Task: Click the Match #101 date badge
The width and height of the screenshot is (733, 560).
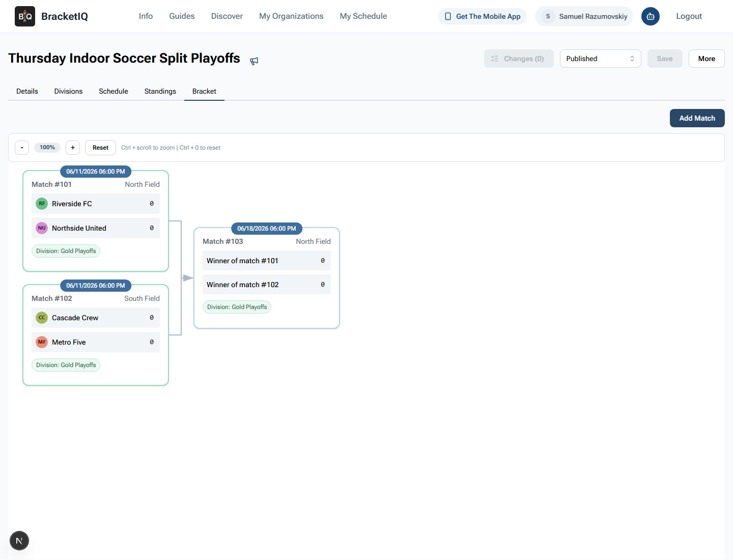Action: point(96,172)
